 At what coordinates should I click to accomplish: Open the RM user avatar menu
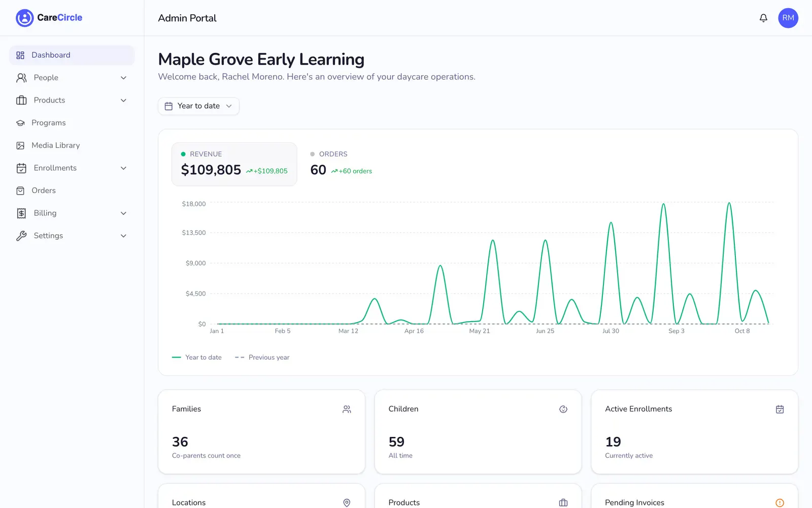[x=788, y=18]
